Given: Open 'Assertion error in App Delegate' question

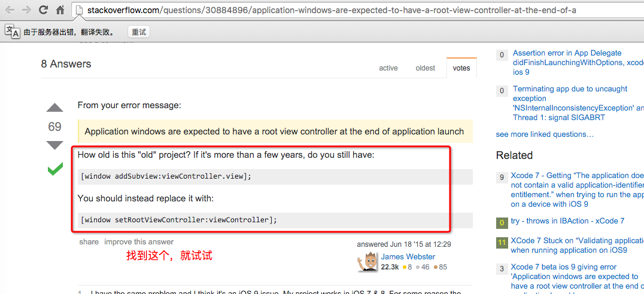Looking at the screenshot, I should coord(578,62).
